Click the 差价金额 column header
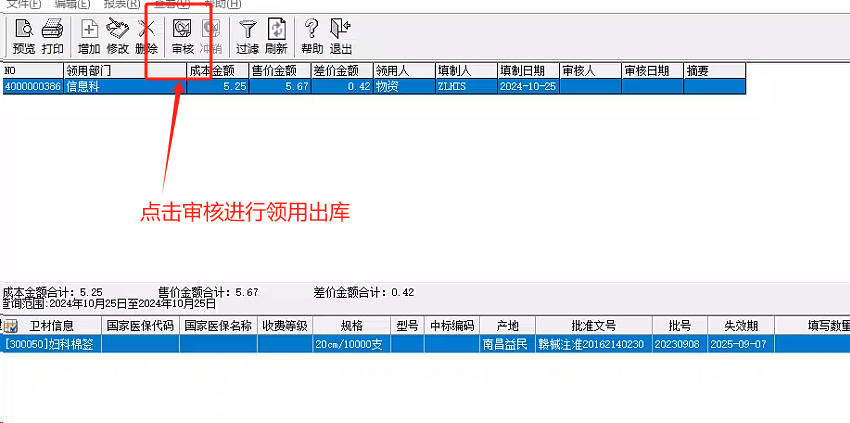Screen dimensions: 850x423 click(x=343, y=70)
